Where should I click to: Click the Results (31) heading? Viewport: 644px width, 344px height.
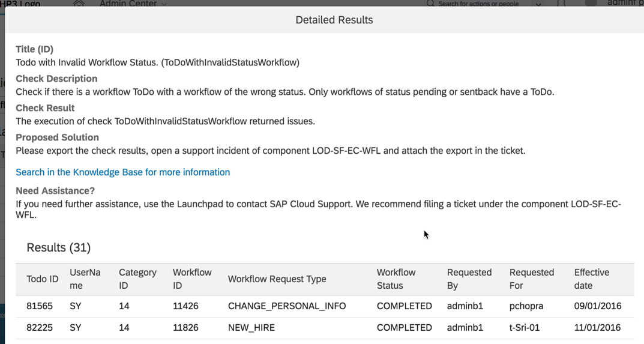(59, 247)
